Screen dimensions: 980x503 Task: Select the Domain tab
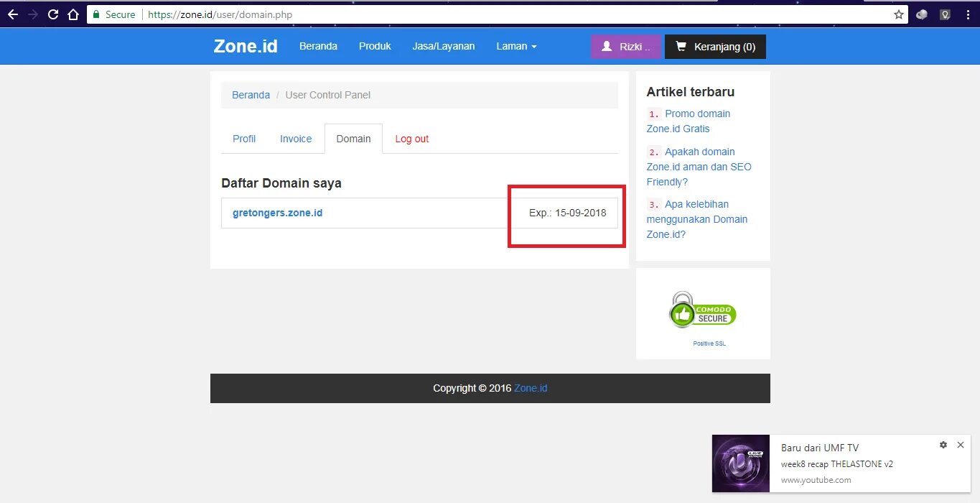click(353, 139)
